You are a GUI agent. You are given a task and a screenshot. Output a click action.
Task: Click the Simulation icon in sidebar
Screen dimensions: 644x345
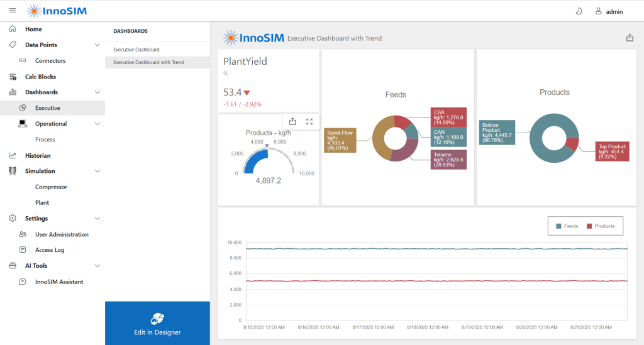(x=13, y=171)
